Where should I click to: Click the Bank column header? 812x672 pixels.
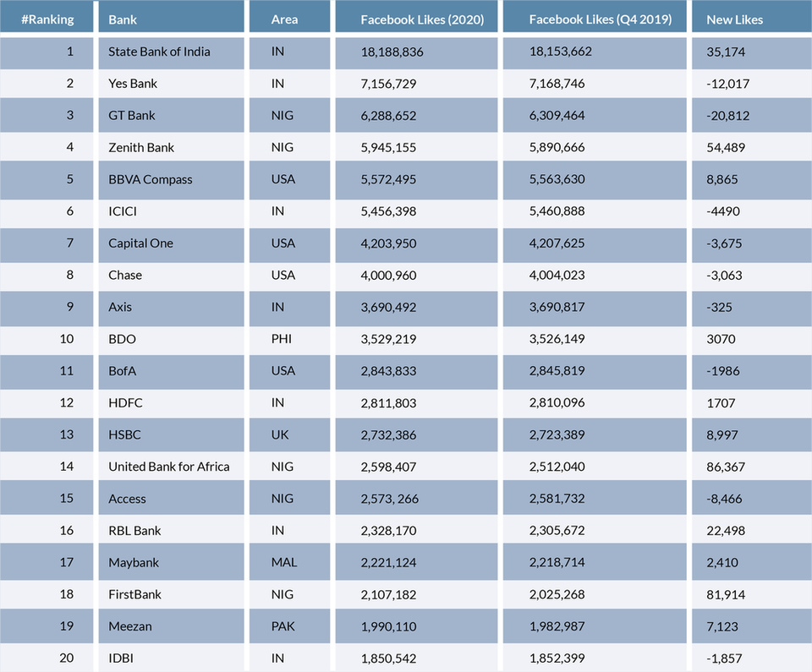point(123,19)
